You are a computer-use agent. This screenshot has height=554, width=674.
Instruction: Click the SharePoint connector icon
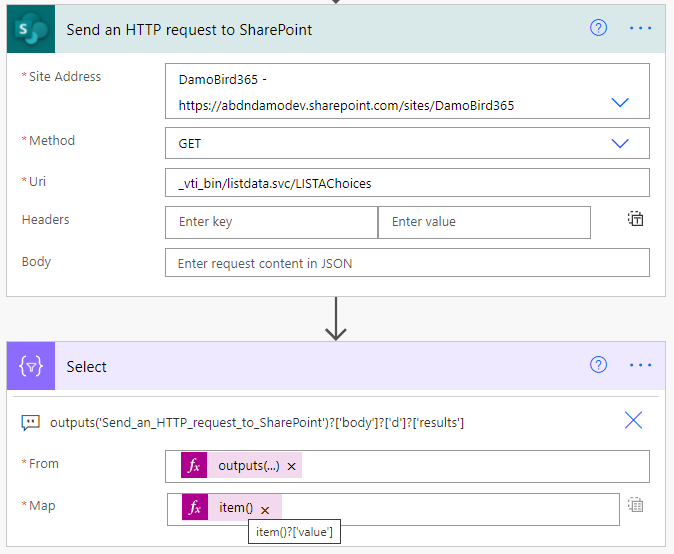(x=31, y=29)
